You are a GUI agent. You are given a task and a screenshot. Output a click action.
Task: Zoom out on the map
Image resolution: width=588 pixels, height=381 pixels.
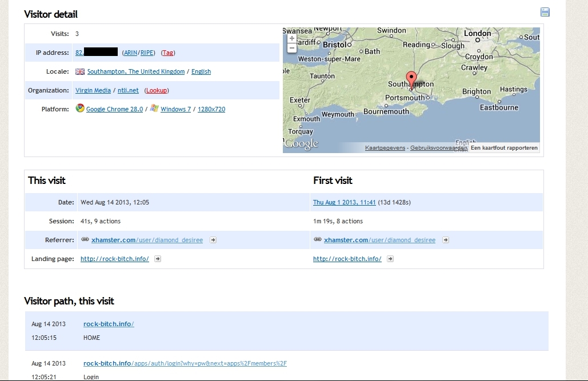(292, 48)
